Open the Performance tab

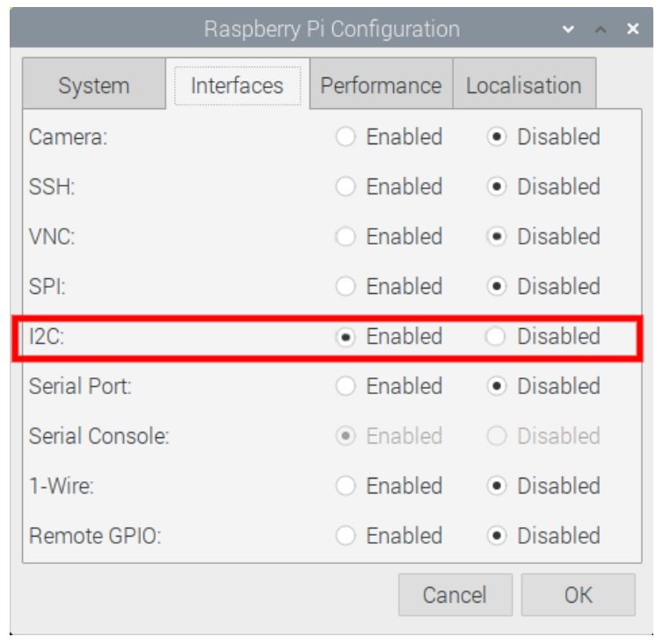pos(381,84)
